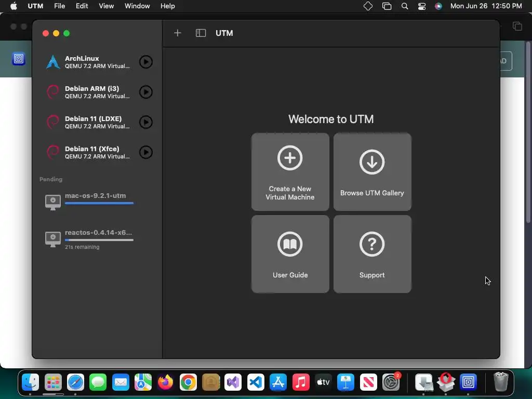
Task: Open Finder from the Dock
Action: [31, 382]
